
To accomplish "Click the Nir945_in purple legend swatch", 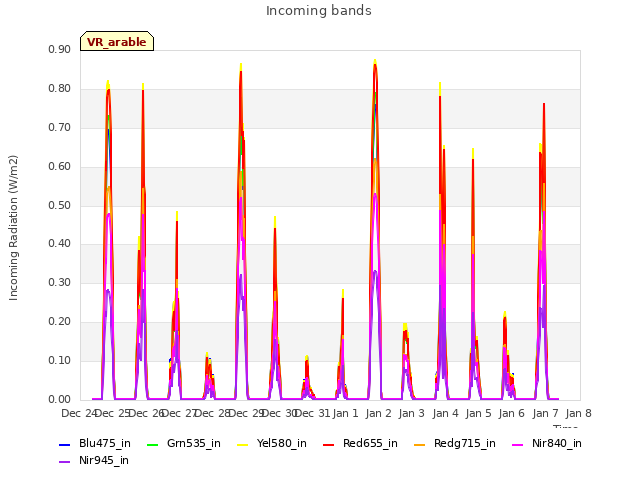I will coord(64,462).
